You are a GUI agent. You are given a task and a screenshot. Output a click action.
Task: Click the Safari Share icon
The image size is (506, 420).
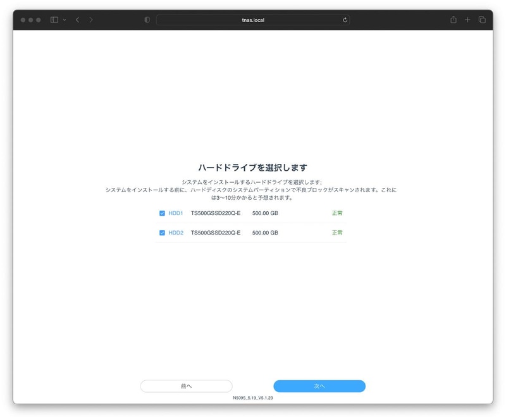point(454,20)
